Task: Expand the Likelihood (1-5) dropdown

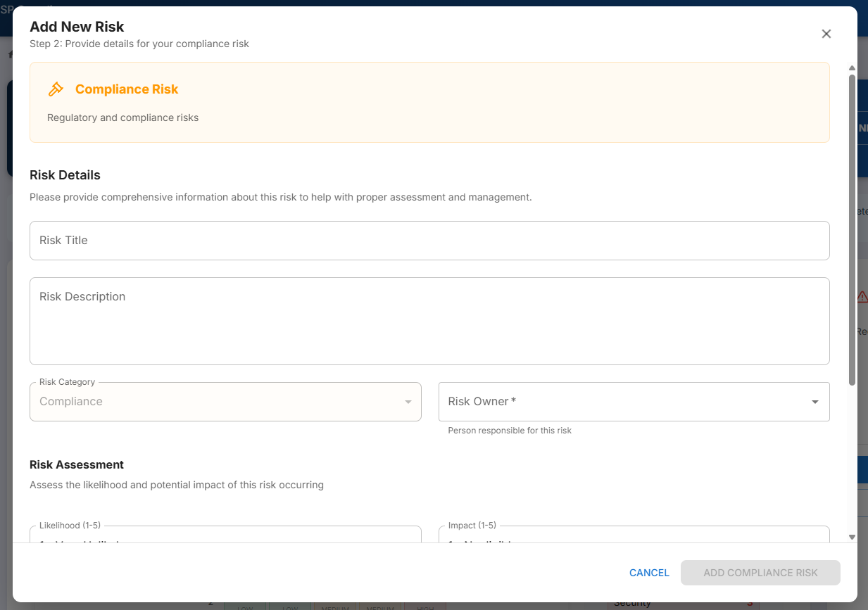Action: click(x=225, y=535)
